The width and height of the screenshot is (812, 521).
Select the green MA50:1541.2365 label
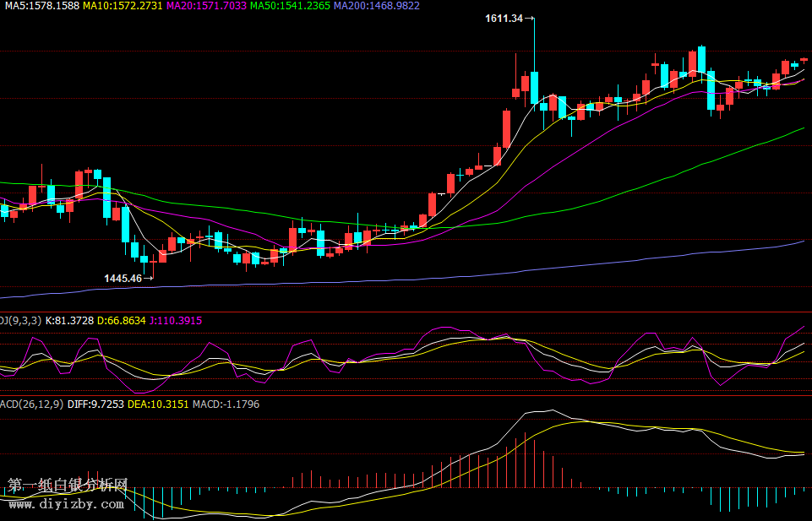tap(290, 6)
